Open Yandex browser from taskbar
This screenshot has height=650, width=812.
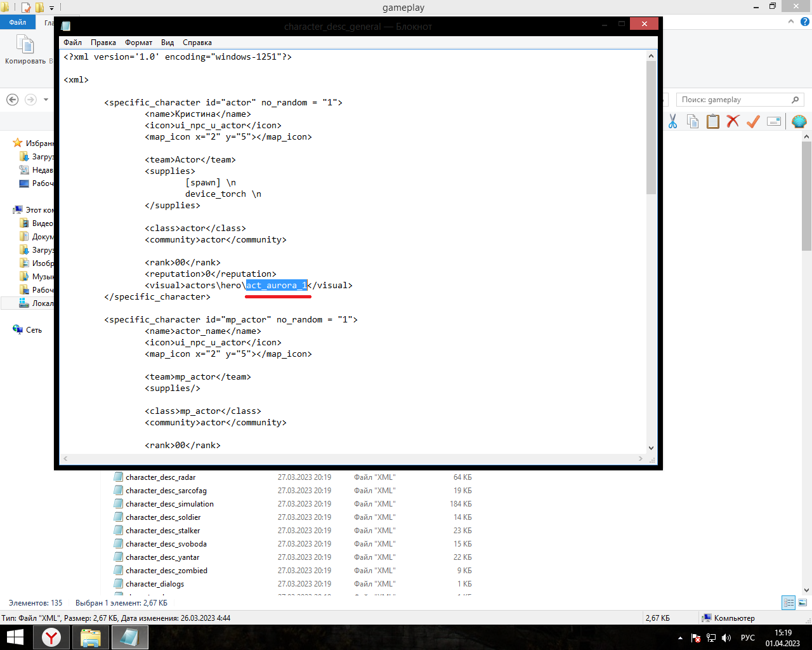point(51,637)
